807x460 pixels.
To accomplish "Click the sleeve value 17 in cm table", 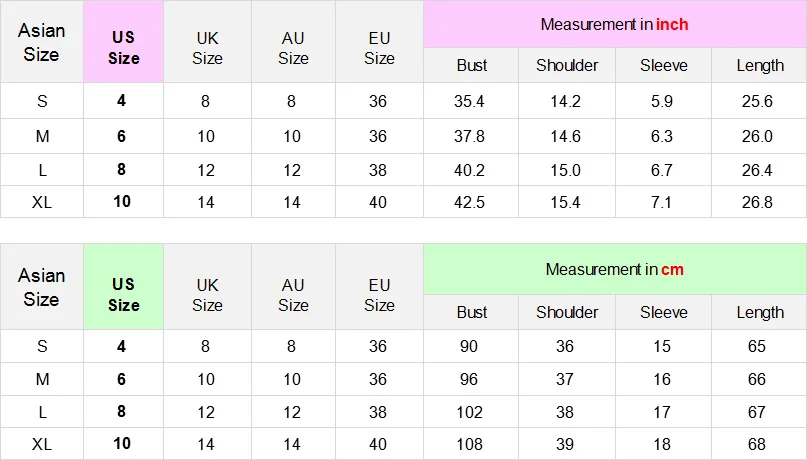I will [x=661, y=412].
